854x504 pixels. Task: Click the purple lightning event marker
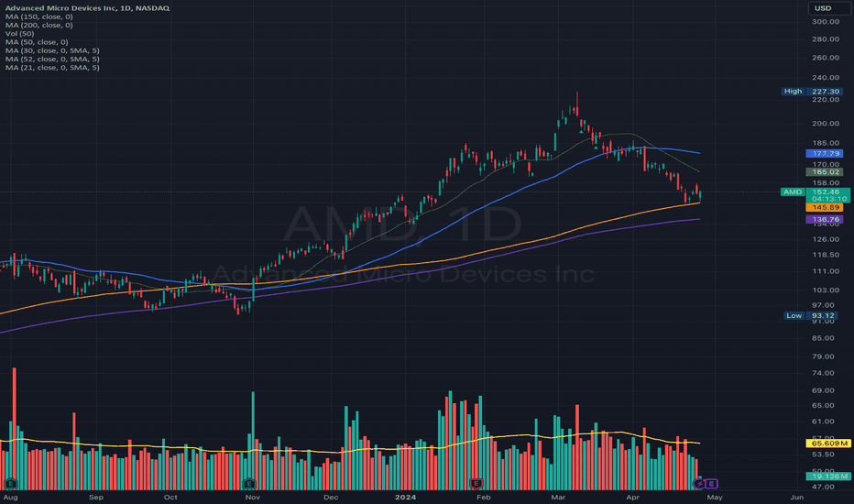(x=699, y=483)
